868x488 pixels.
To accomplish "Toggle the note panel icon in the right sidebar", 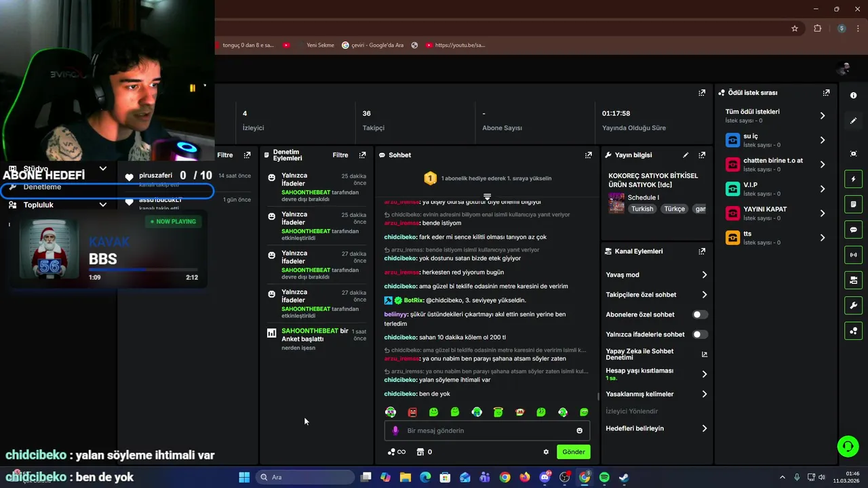I will point(853,204).
